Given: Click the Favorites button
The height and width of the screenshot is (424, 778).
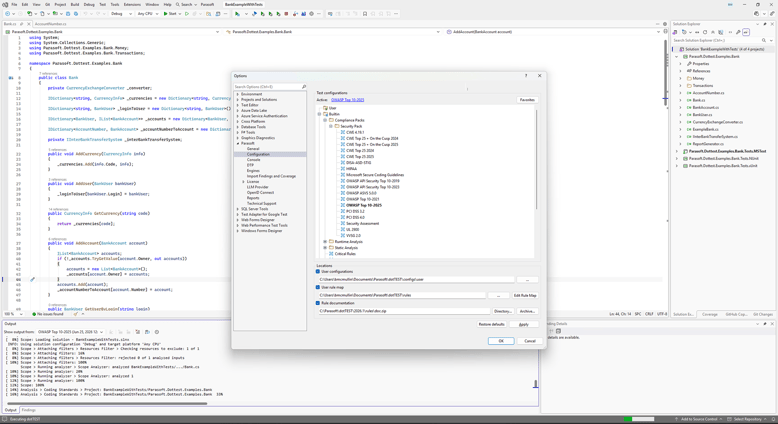Looking at the screenshot, I should coord(527,100).
